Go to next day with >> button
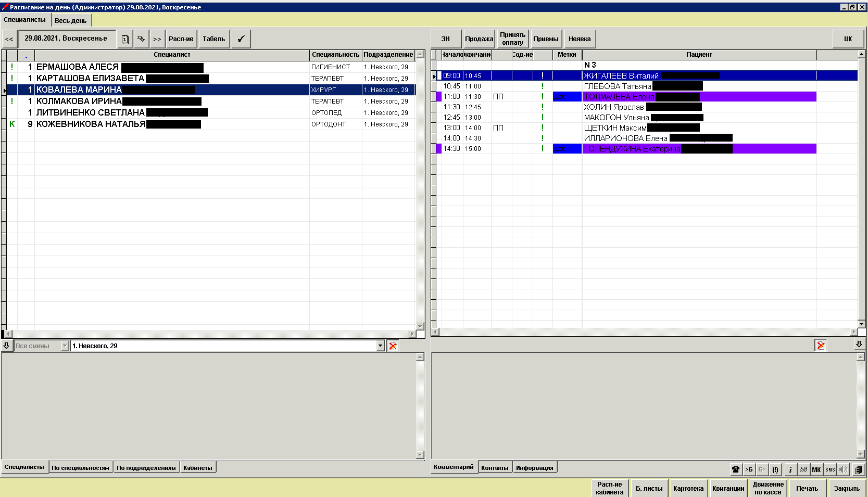 click(x=157, y=39)
